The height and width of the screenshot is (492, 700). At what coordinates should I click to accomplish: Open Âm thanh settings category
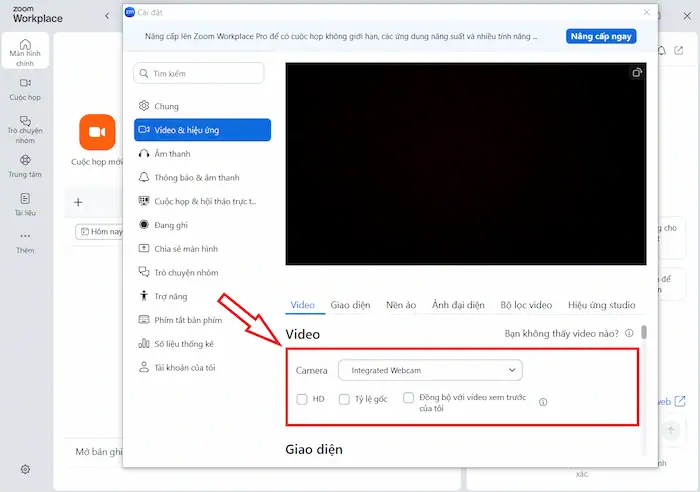(172, 154)
